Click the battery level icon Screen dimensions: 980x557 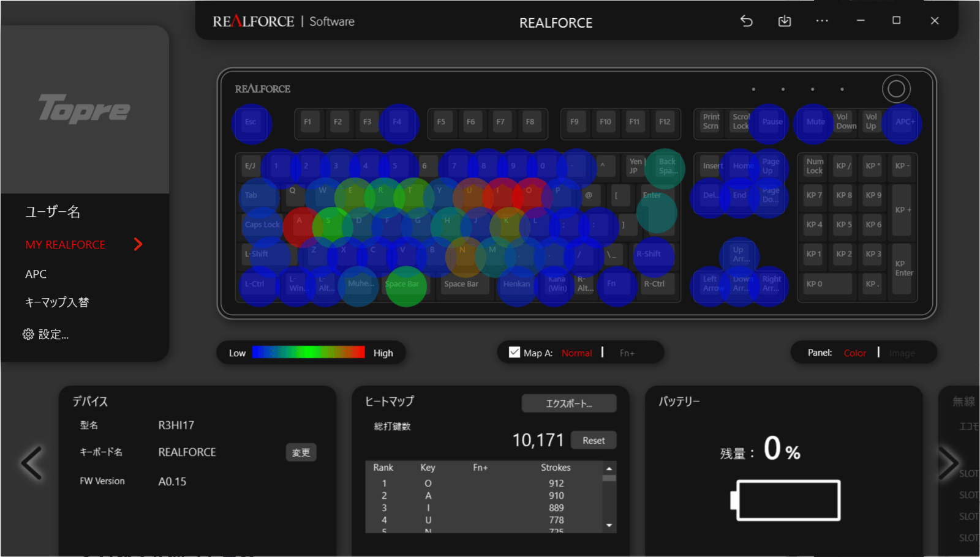coord(786,500)
